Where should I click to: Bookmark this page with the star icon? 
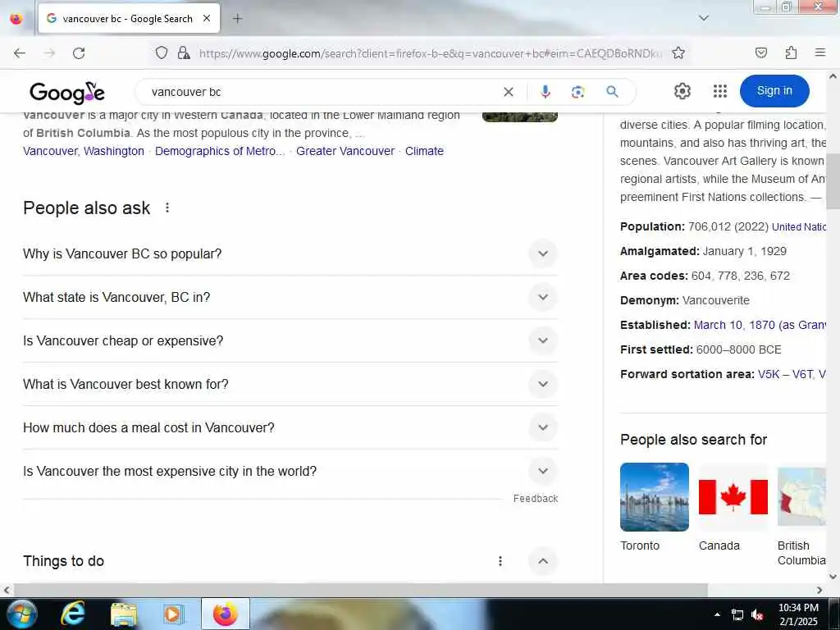click(x=678, y=52)
